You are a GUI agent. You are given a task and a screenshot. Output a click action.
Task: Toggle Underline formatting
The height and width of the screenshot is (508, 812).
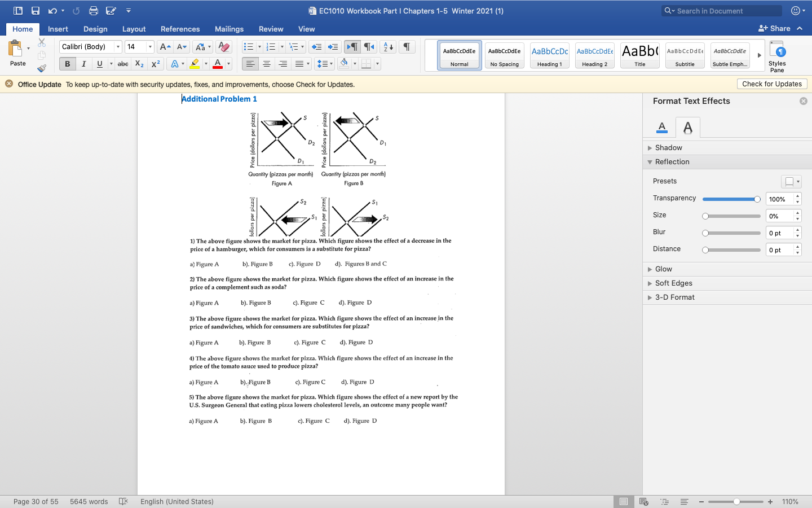tap(100, 64)
